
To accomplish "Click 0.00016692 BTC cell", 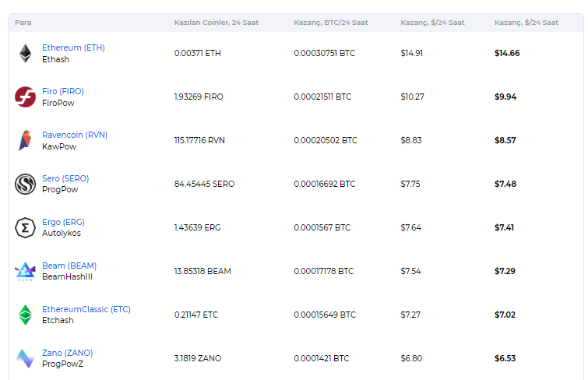I will click(325, 184).
